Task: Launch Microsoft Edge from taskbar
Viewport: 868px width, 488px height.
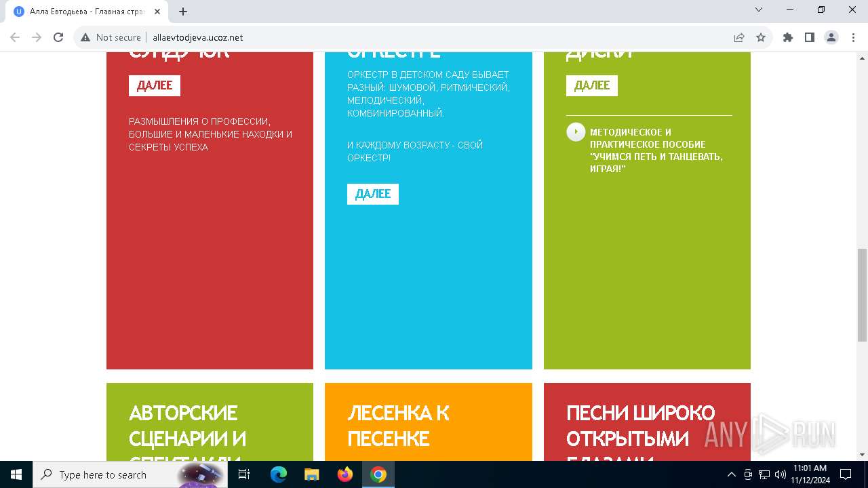Action: click(x=279, y=474)
